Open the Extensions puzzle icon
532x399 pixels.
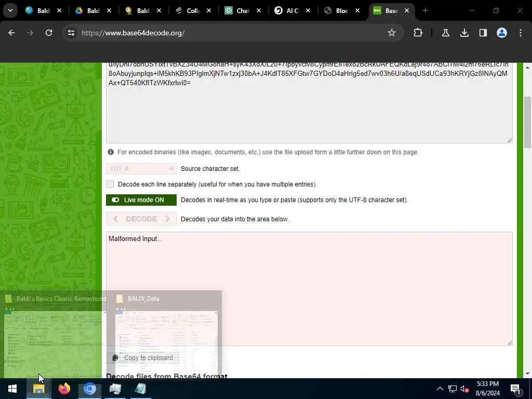pyautogui.click(x=418, y=33)
